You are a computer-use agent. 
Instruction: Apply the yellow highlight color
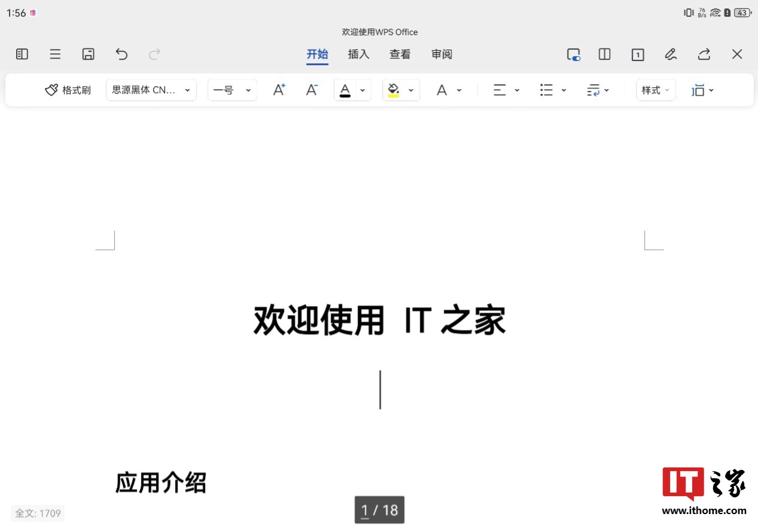coord(393,90)
